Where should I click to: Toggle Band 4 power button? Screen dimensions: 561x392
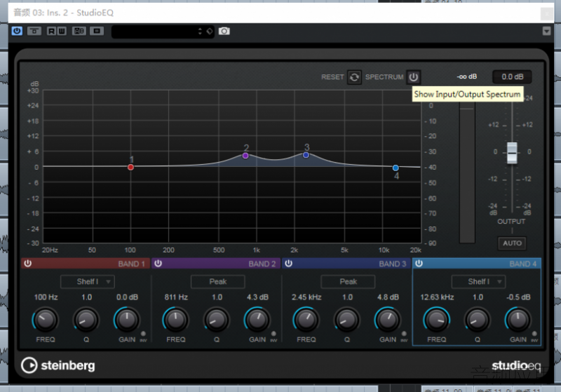(419, 264)
